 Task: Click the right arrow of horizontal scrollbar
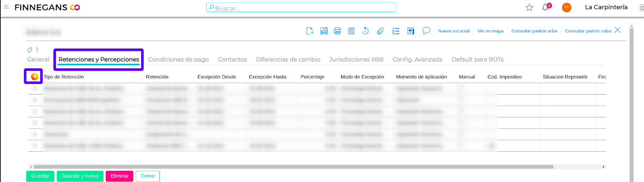603,167
